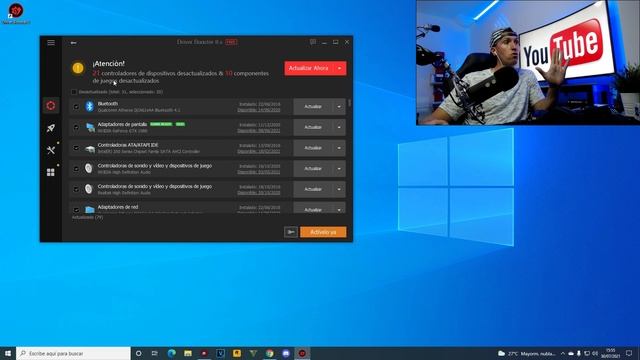Click the orange Actívelo ya button
The width and height of the screenshot is (640, 360).
pyautogui.click(x=323, y=232)
